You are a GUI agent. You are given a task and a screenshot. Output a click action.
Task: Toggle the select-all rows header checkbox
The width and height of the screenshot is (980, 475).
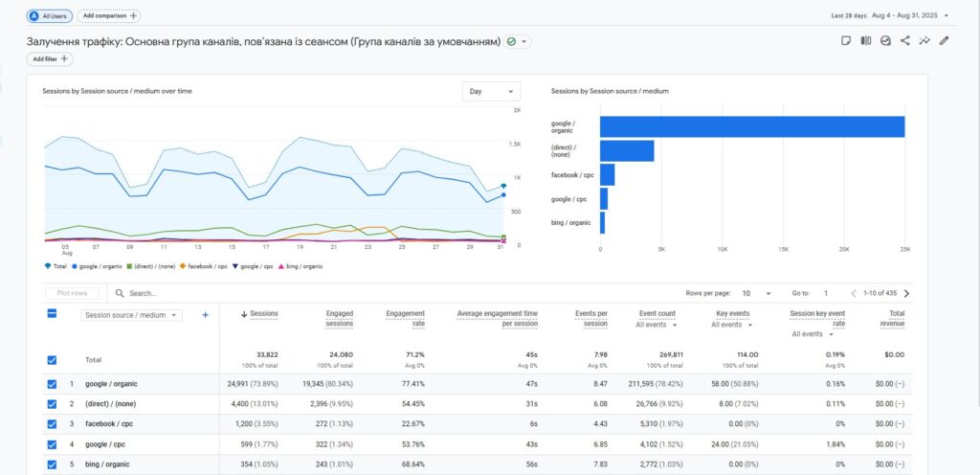pos(53,314)
